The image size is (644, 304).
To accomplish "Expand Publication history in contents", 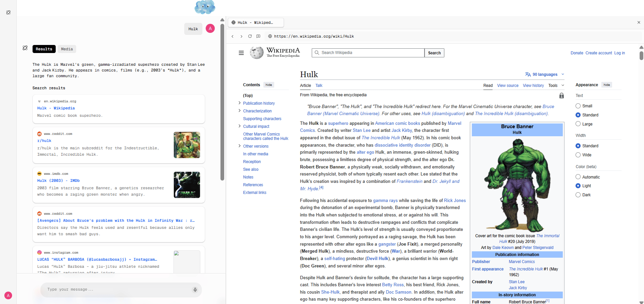I will [x=239, y=103].
